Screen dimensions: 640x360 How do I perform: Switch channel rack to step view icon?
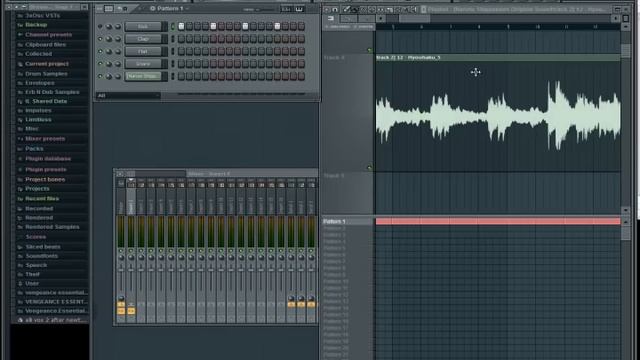click(109, 9)
